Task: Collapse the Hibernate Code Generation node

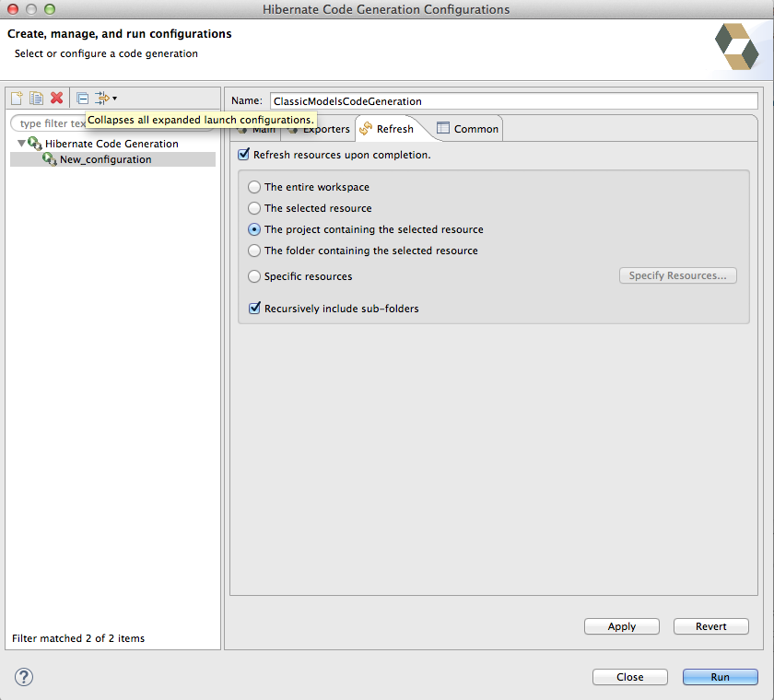Action: pyautogui.click(x=21, y=144)
